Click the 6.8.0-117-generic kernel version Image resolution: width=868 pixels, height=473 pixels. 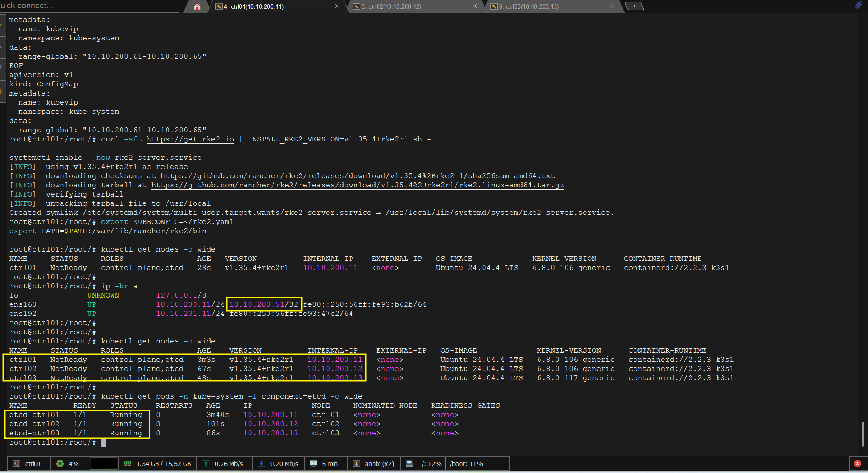(576, 378)
